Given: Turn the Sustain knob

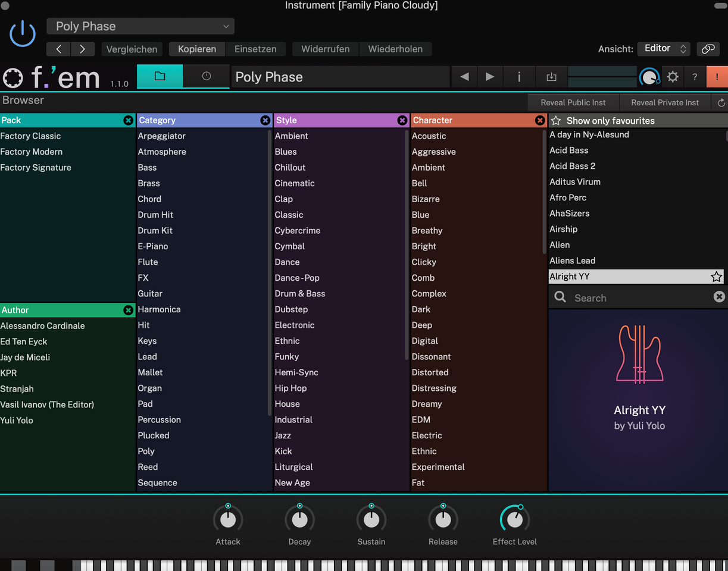Looking at the screenshot, I should click(x=371, y=519).
